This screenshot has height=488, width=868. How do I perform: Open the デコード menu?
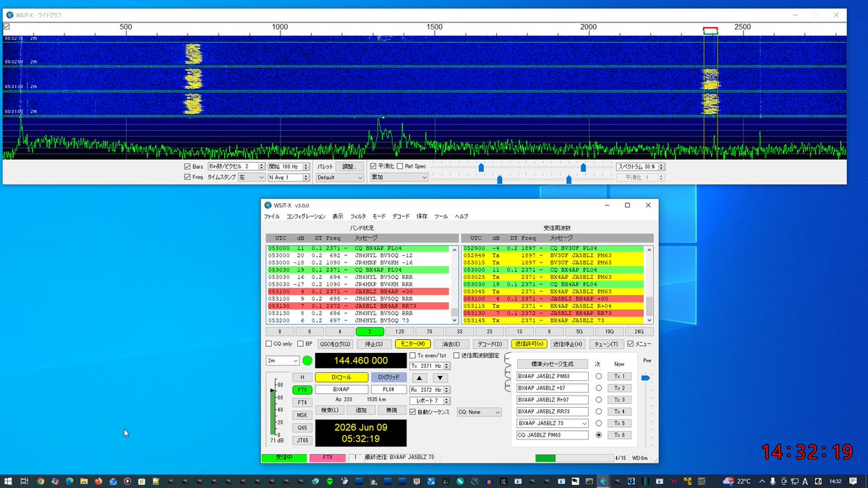(x=401, y=216)
